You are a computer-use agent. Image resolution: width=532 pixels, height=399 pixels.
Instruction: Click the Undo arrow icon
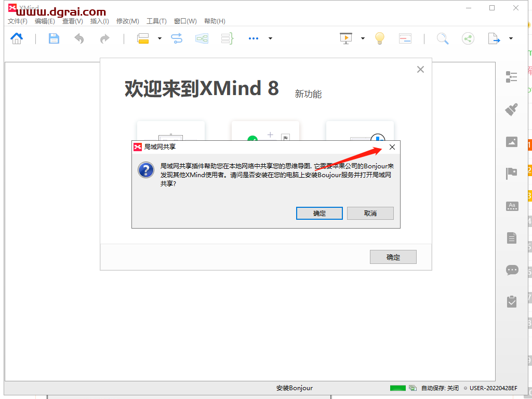pos(78,38)
